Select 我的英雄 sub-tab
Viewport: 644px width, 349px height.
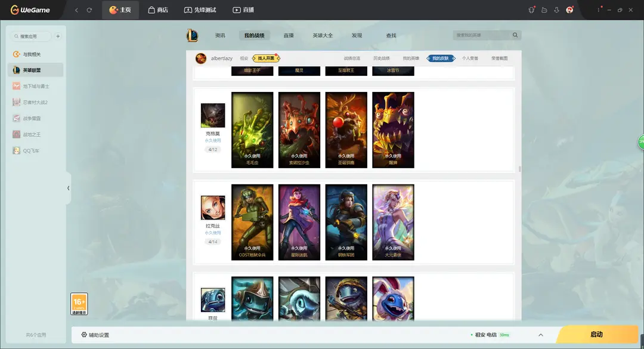pos(411,58)
